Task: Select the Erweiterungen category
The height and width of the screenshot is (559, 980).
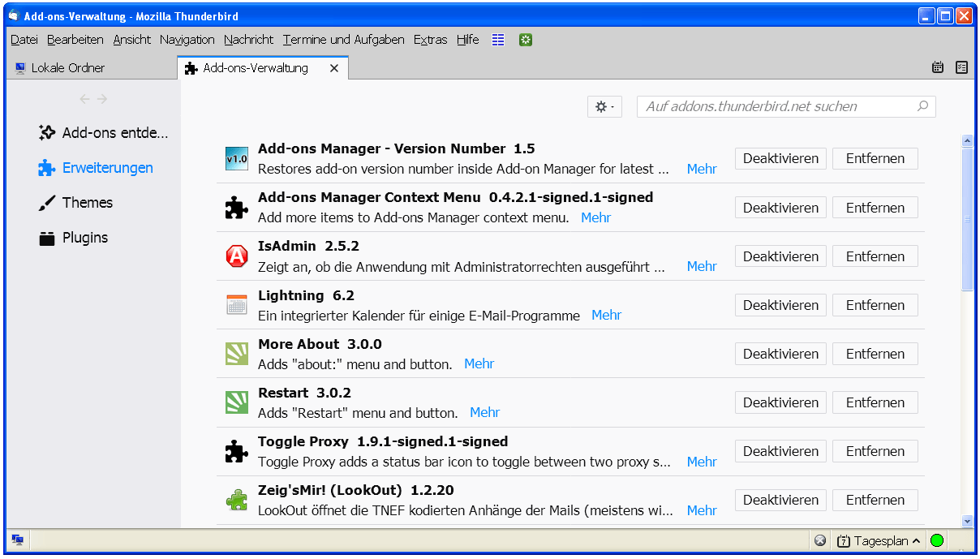Action: (x=96, y=168)
